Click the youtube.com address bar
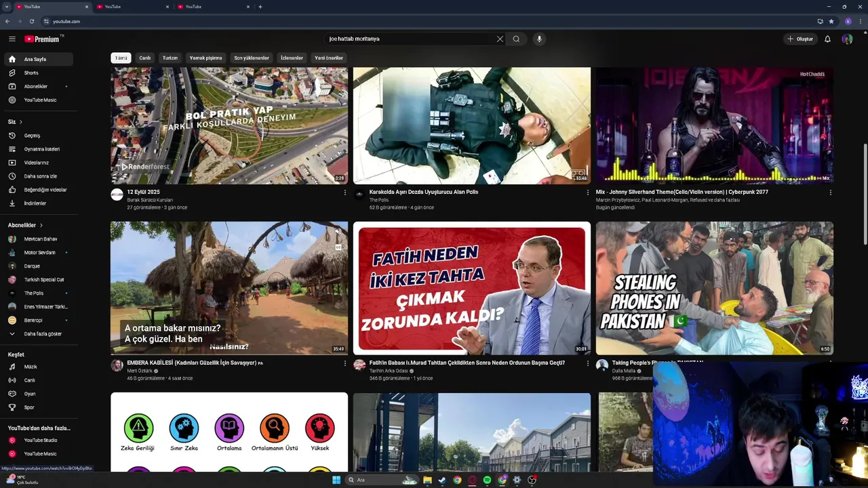The image size is (868, 488). (427, 21)
